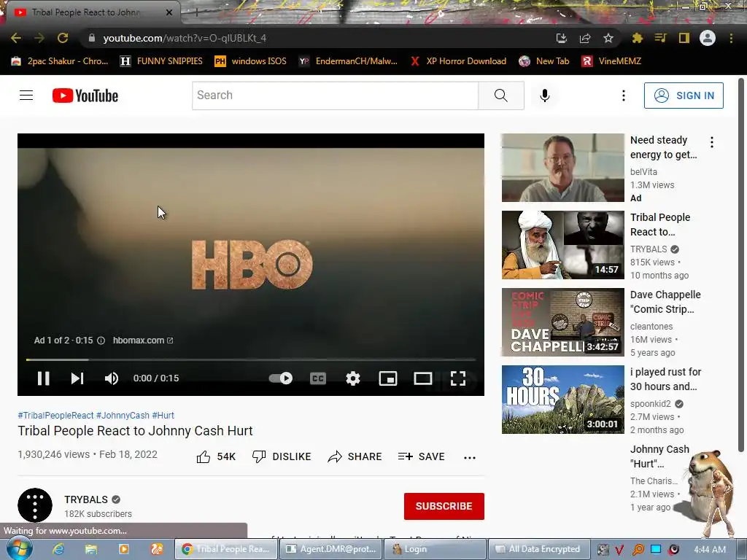Enter fullscreen with the fullscreen icon
The image size is (747, 560).
(x=458, y=378)
